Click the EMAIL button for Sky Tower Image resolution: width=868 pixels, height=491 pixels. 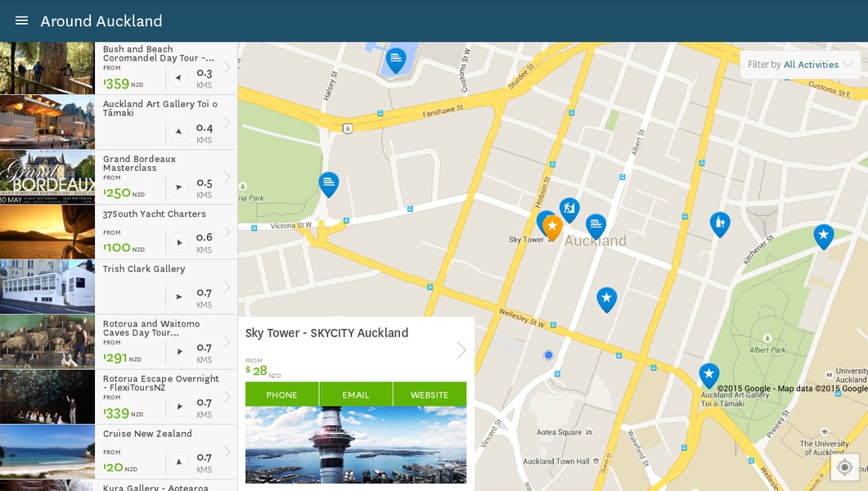(x=355, y=394)
